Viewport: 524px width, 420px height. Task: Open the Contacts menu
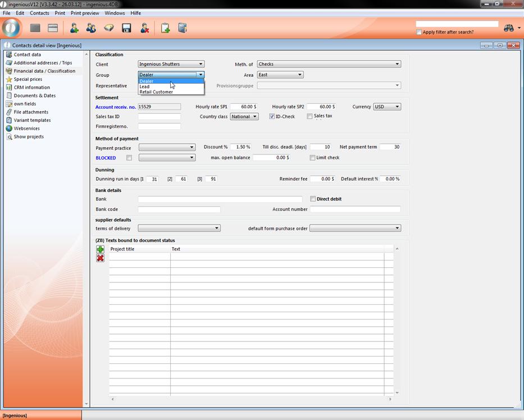pyautogui.click(x=39, y=13)
